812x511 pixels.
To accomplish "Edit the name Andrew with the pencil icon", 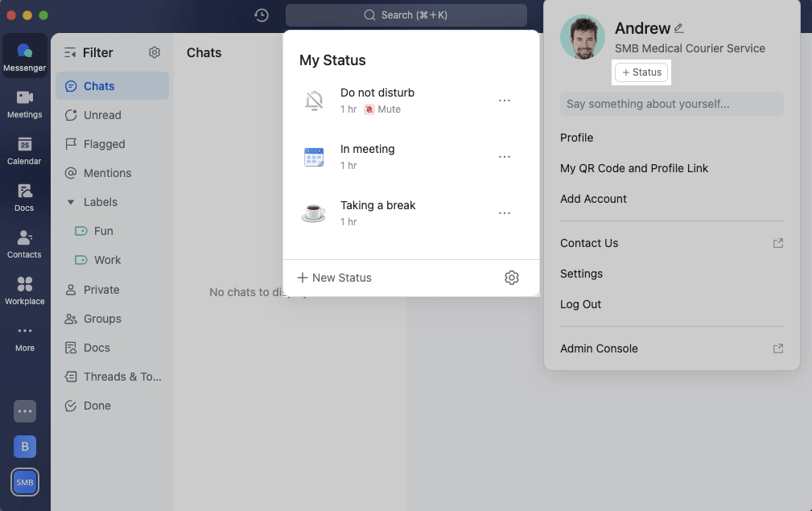I will point(678,27).
